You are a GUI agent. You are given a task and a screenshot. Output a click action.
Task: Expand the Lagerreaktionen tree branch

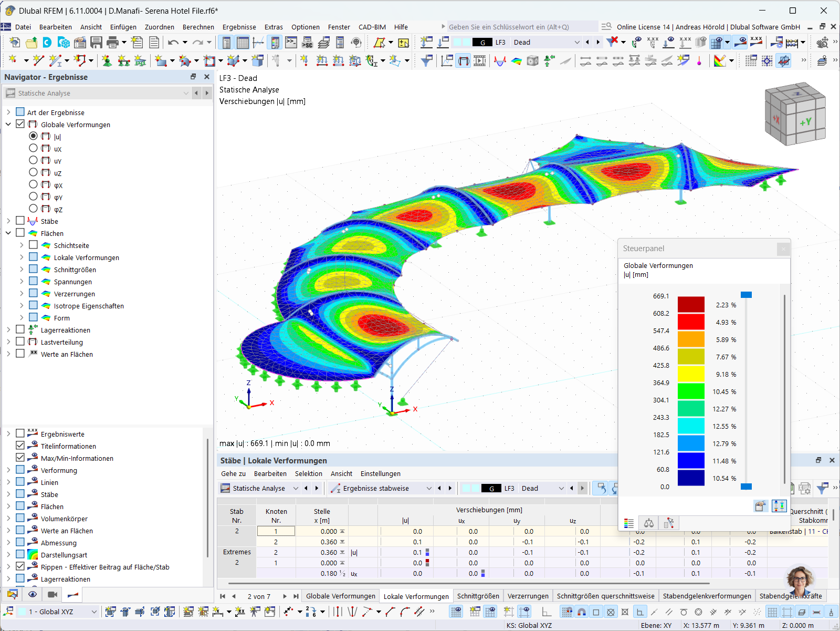(x=8, y=329)
